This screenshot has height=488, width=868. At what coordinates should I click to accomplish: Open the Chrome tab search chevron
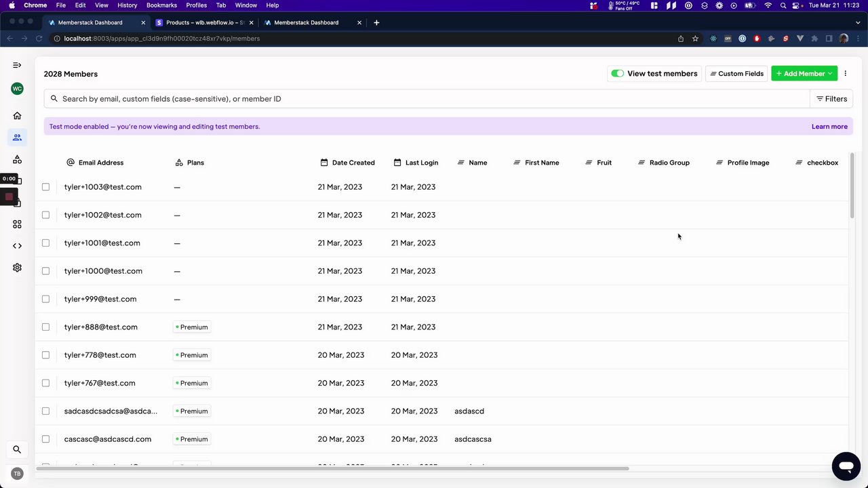pos(858,22)
